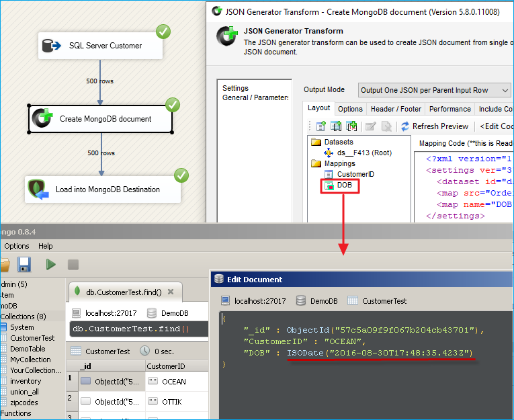
Task: Close the db.CustomerTest.find() query tab
Action: (x=171, y=292)
